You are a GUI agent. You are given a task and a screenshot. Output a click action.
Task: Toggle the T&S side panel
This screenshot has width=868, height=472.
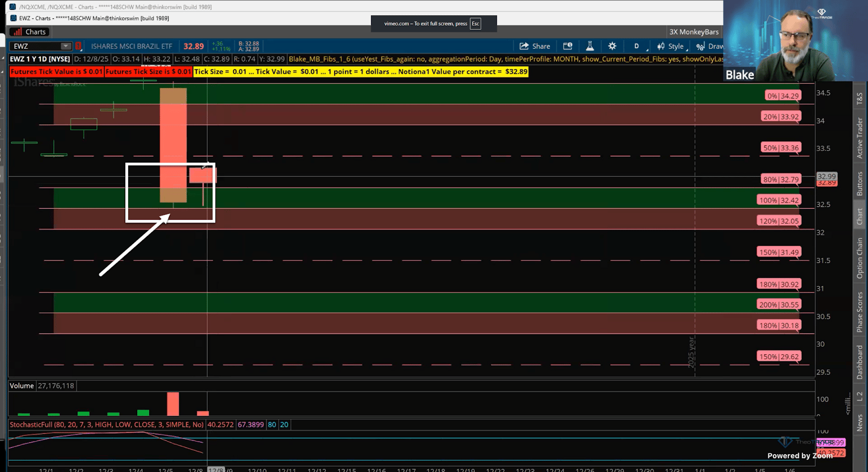(x=860, y=98)
